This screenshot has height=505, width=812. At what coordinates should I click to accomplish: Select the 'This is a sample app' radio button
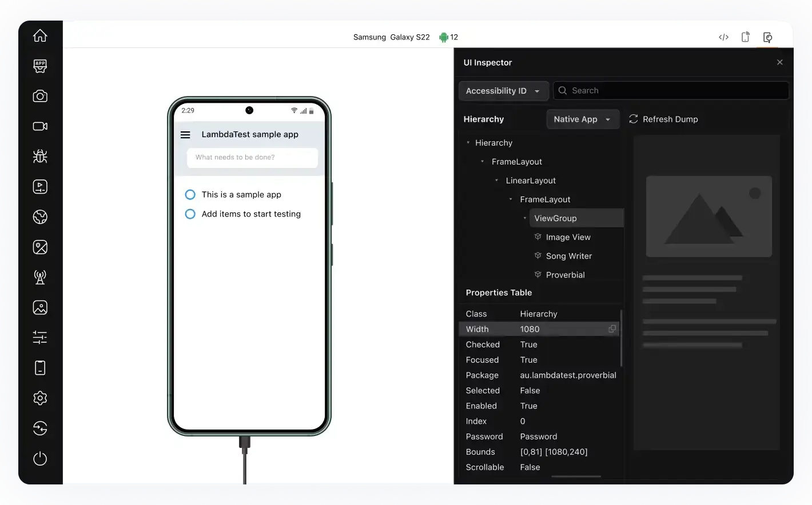[190, 194]
